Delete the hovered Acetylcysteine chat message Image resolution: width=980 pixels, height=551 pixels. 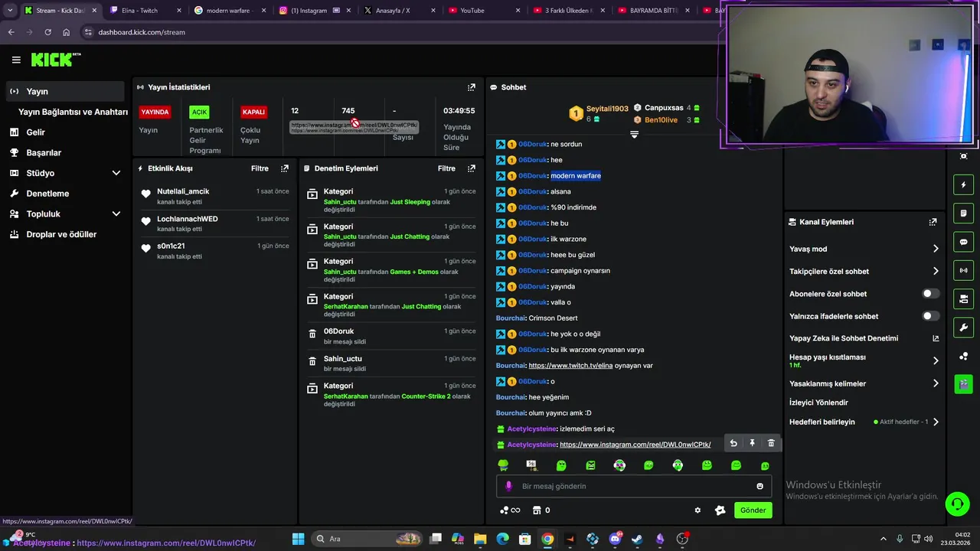771,443
